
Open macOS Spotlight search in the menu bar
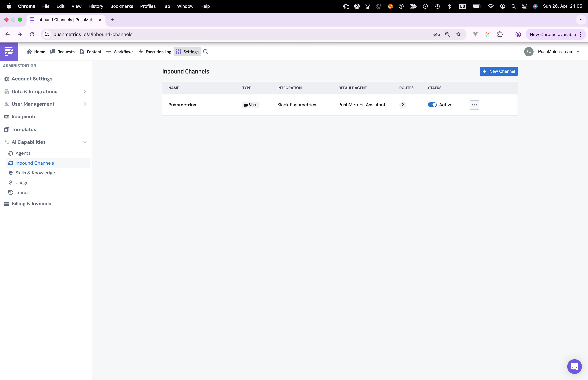click(513, 6)
